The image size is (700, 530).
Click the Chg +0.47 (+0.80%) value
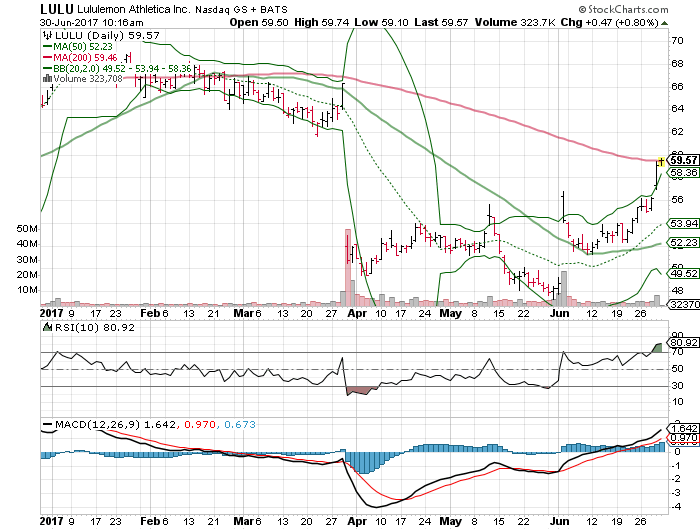(x=609, y=22)
